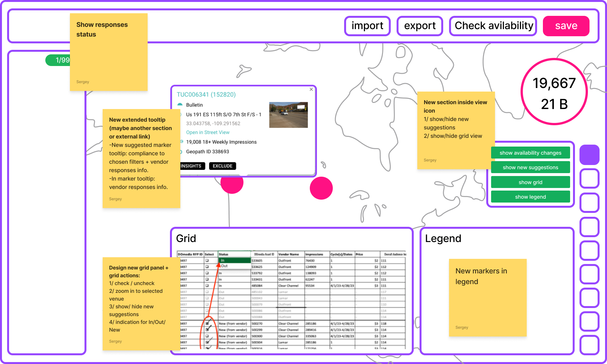Viewport: 607px width, 364px height.
Task: Click the weekly impressions icon in tooltip
Action: coord(182,142)
